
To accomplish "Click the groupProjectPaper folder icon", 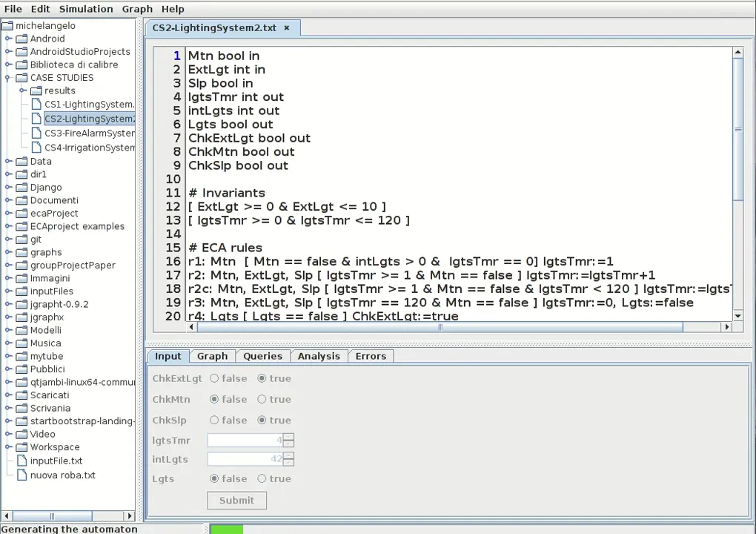I will point(21,266).
